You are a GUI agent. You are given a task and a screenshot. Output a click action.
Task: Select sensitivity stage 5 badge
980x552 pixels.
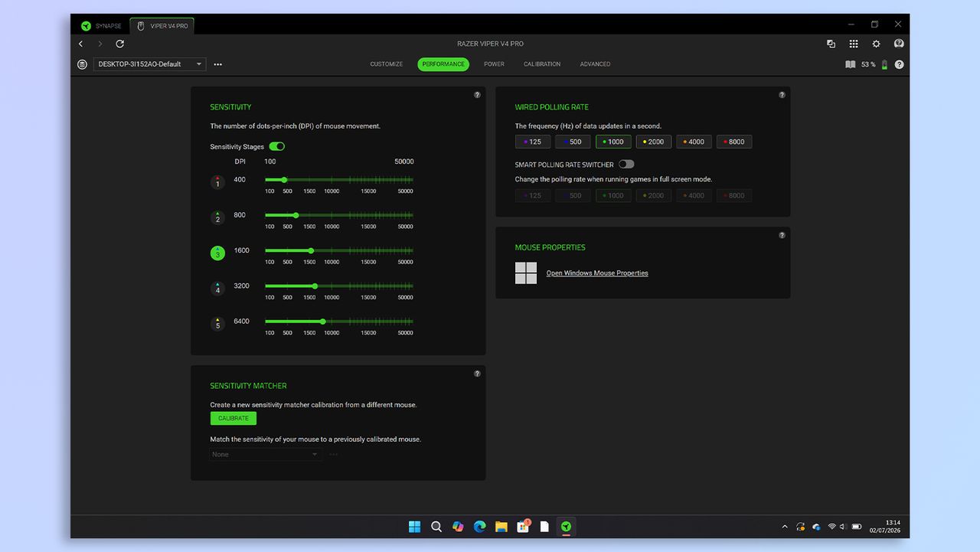tap(217, 324)
